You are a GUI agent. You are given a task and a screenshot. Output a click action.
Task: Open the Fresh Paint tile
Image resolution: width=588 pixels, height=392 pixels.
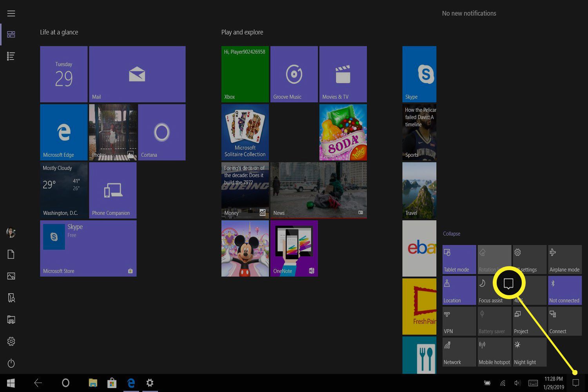point(419,307)
